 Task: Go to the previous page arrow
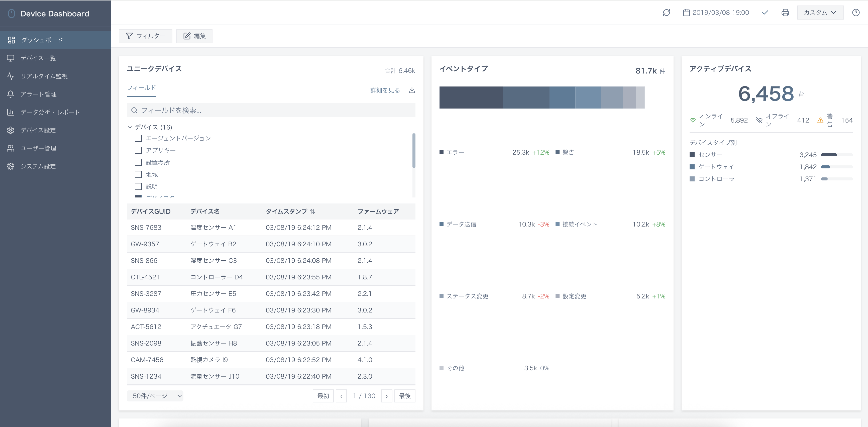click(341, 396)
